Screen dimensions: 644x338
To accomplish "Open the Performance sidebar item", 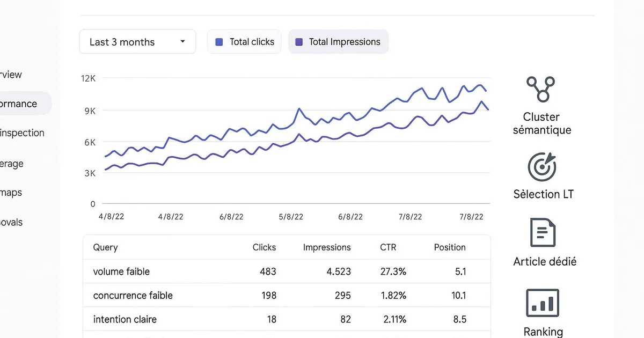I will [26, 104].
